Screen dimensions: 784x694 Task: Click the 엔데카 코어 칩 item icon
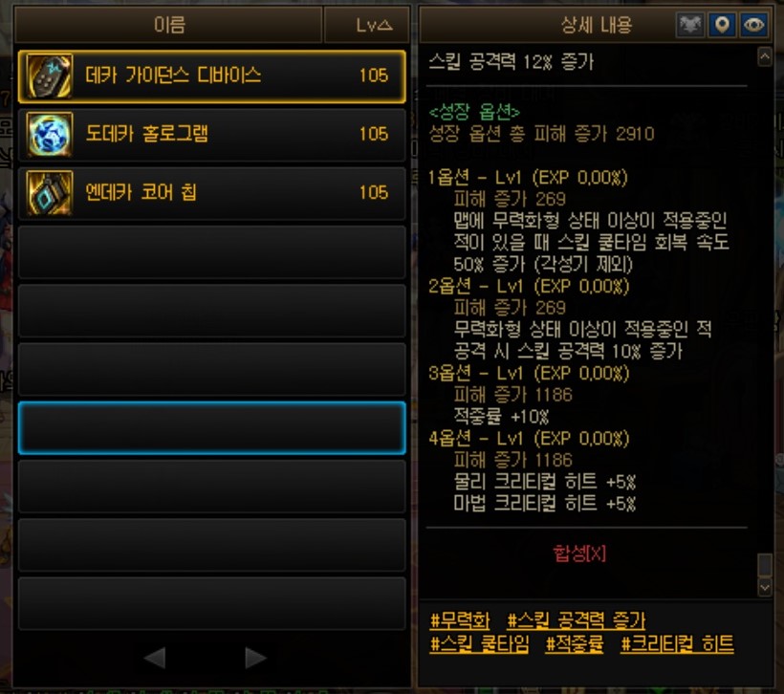(49, 193)
